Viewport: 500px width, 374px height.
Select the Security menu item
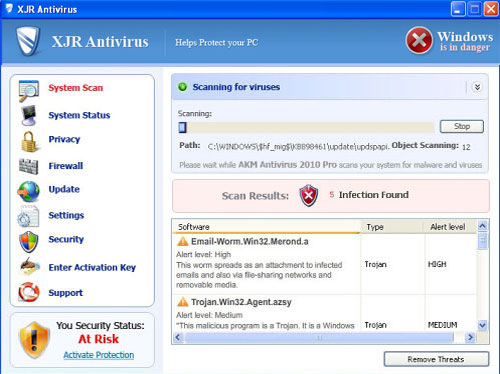tap(66, 239)
